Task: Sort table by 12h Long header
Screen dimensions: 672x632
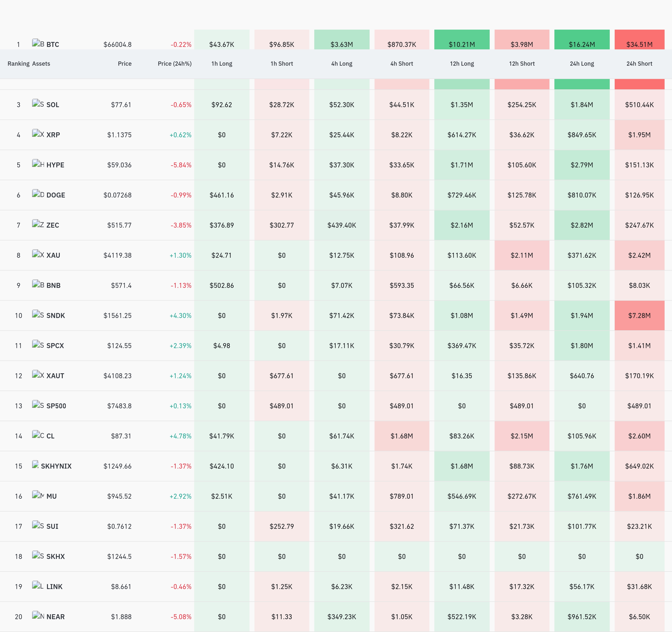Action: point(462,63)
